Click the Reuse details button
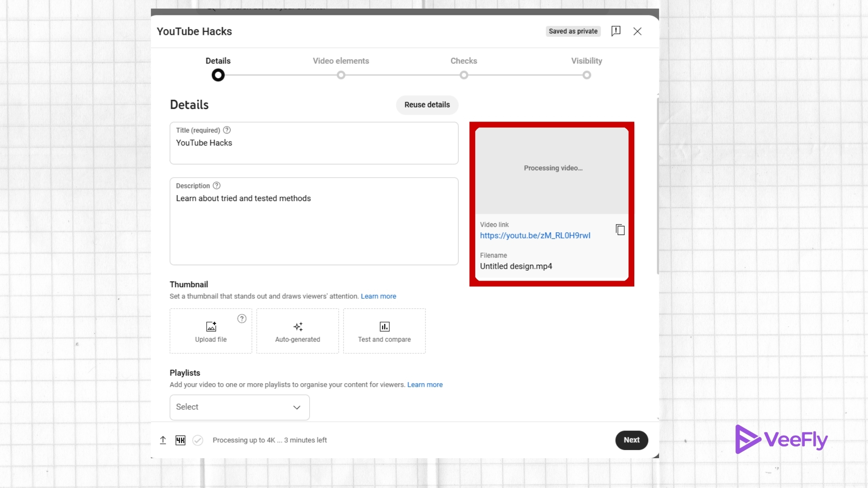Viewport: 868px width, 488px height. (x=427, y=105)
